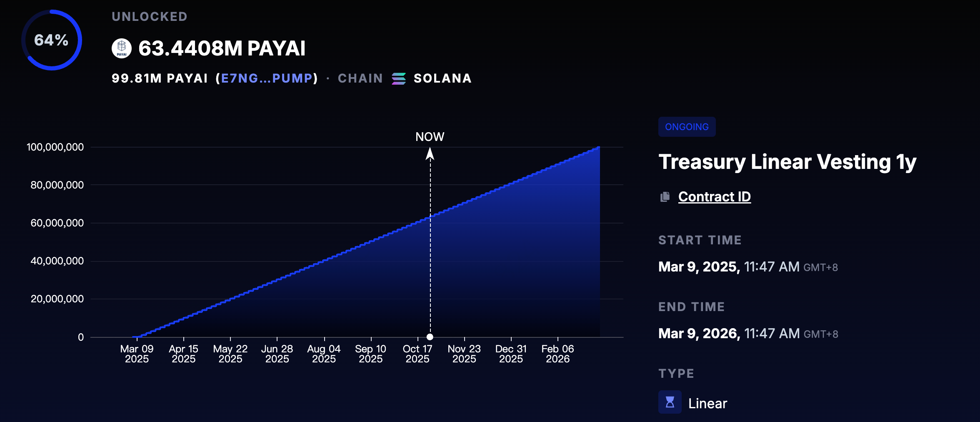The height and width of the screenshot is (422, 980).
Task: Toggle the UNLOCKED label display
Action: click(150, 17)
